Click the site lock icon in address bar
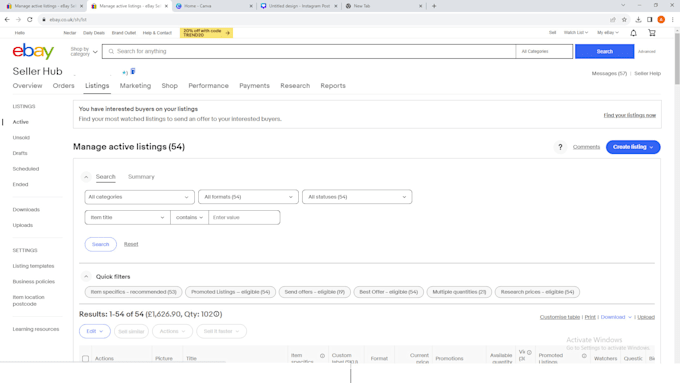 (44, 20)
